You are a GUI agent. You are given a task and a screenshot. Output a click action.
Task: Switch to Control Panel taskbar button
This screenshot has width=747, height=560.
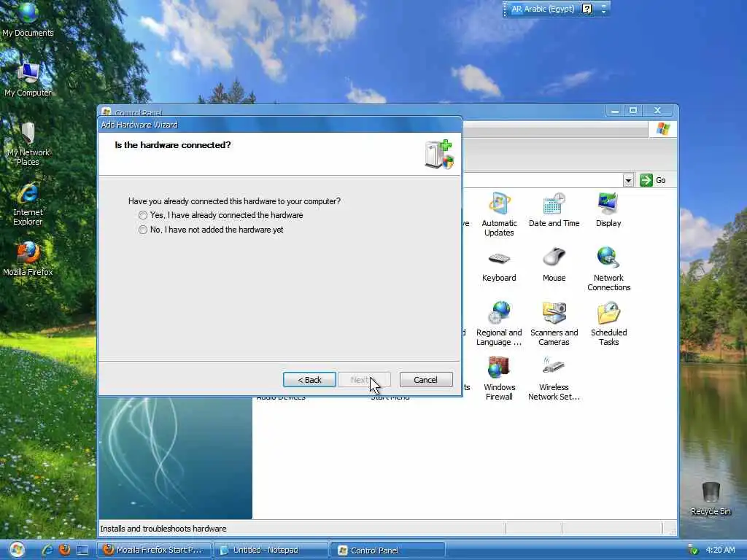pos(387,550)
